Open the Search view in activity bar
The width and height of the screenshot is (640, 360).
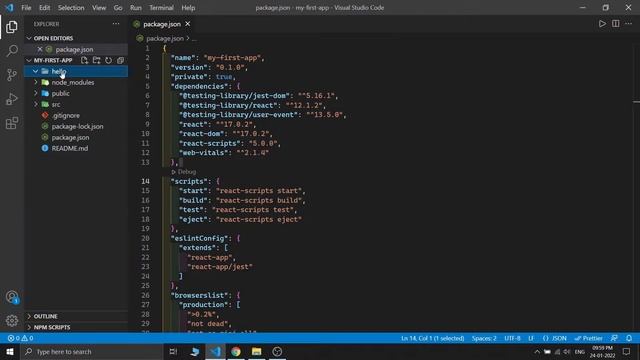(x=12, y=51)
